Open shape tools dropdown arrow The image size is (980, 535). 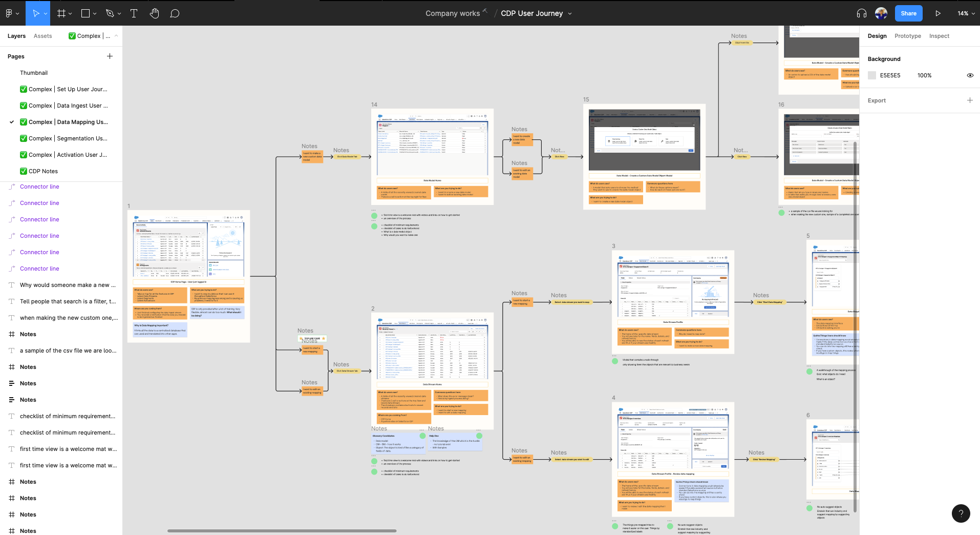(x=95, y=13)
